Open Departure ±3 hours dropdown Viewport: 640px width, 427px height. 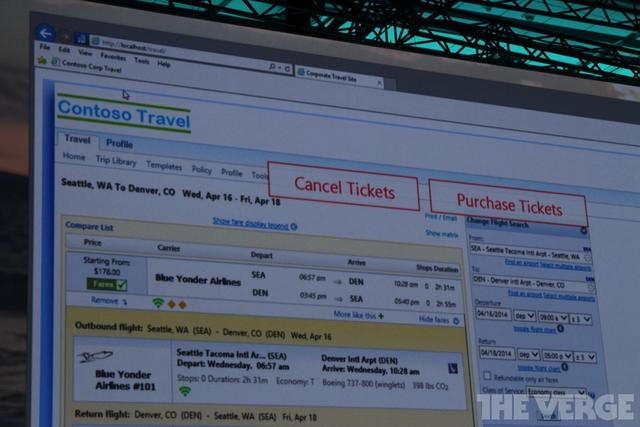581,319
